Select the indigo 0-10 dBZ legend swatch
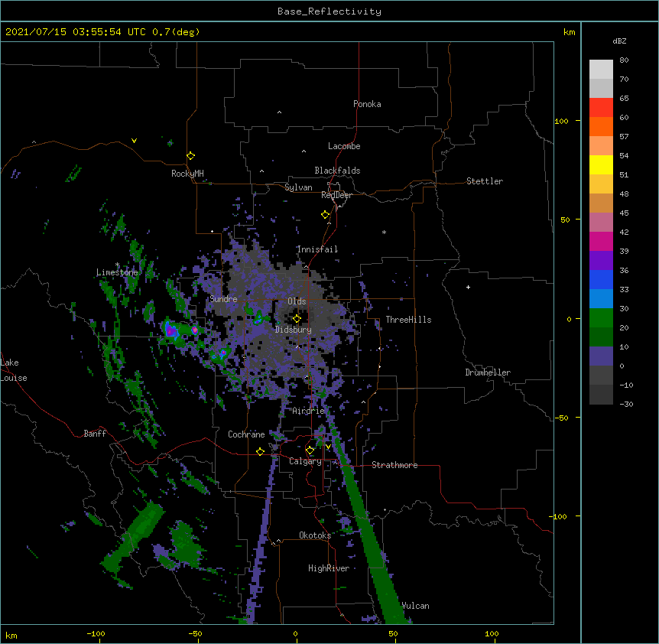Image resolution: width=659 pixels, height=644 pixels. point(601,356)
